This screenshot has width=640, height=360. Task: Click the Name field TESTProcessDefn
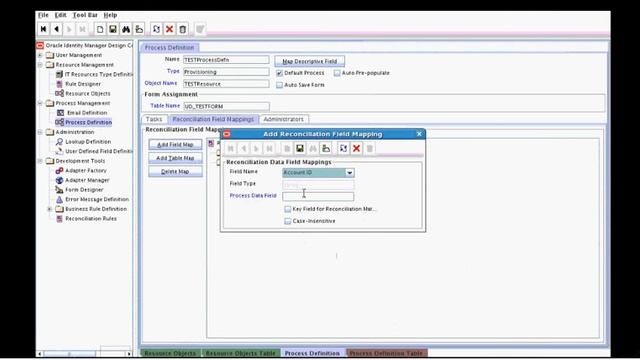pos(226,60)
